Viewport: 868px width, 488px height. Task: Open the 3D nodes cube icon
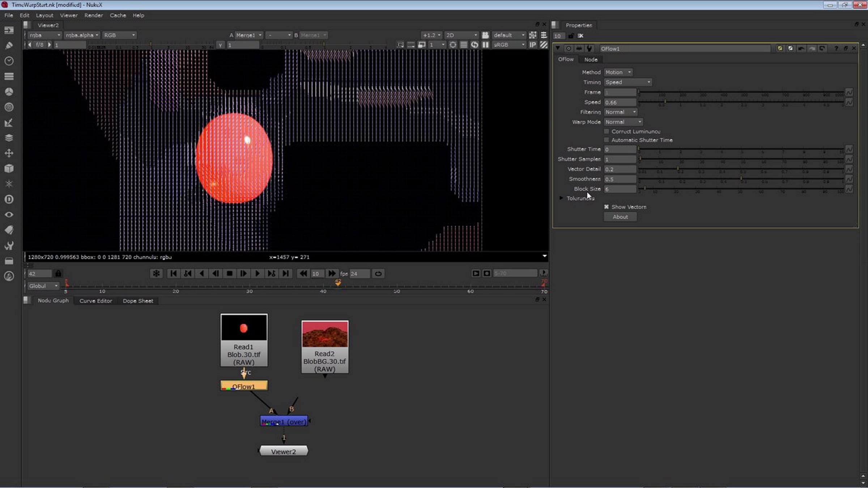[x=9, y=168]
